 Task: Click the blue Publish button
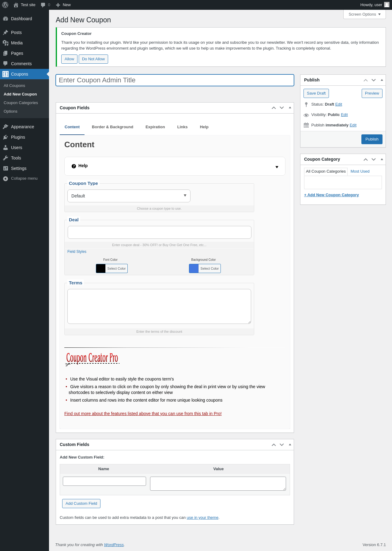point(372,139)
